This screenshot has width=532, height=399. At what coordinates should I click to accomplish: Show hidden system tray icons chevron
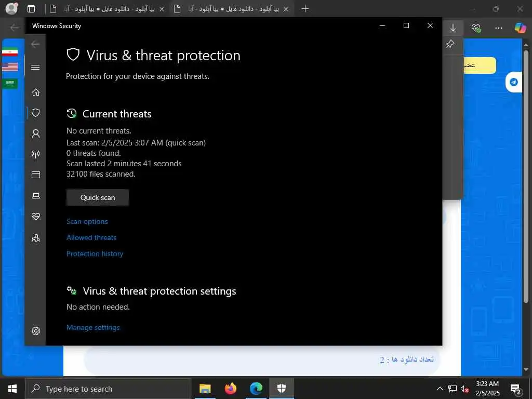point(440,389)
